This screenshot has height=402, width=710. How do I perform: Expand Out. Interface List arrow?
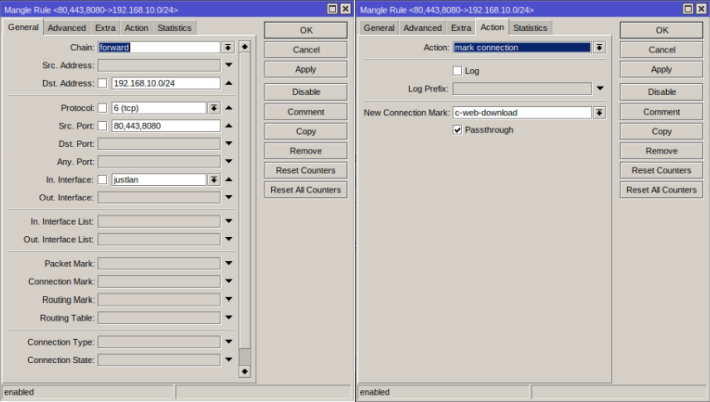click(x=229, y=239)
